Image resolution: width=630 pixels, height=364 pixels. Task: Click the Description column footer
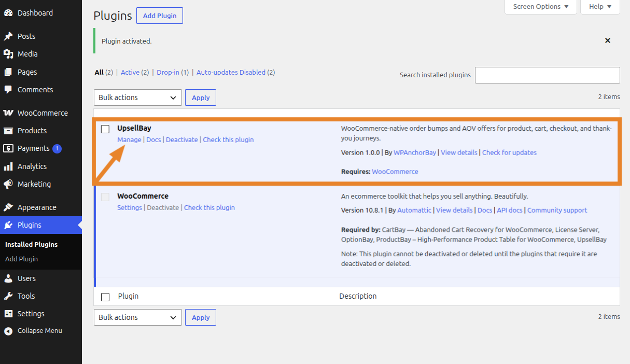(358, 296)
